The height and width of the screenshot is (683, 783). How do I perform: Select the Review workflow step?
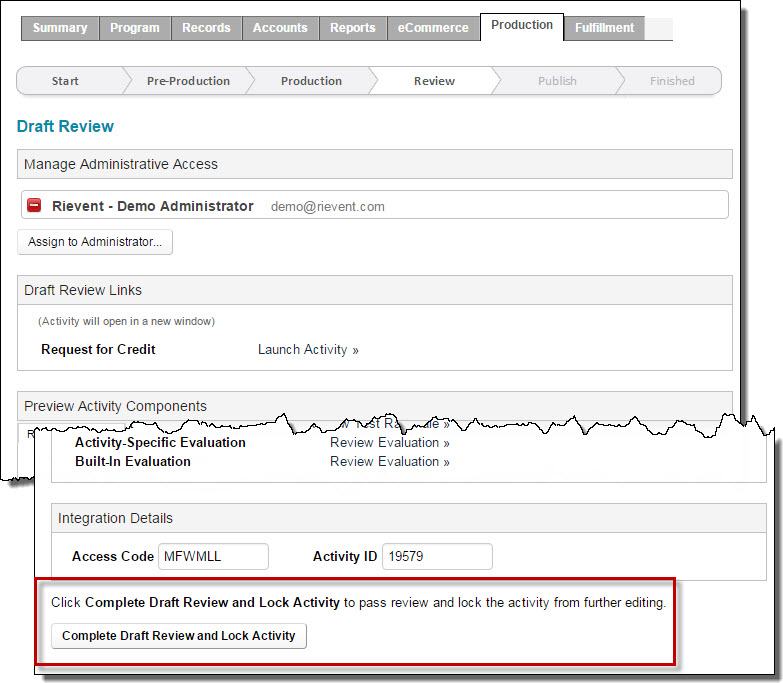coord(434,81)
